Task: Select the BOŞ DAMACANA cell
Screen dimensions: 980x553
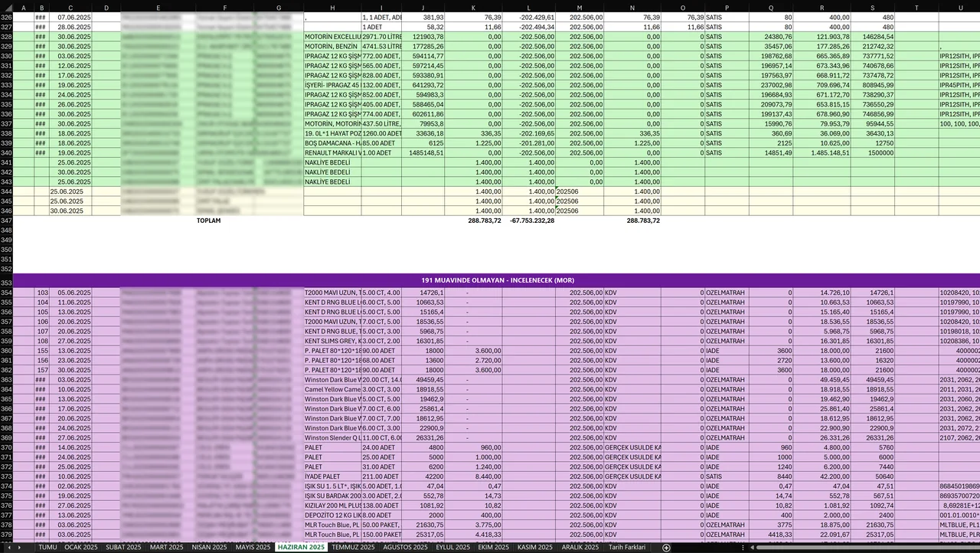Action: pyautogui.click(x=332, y=143)
